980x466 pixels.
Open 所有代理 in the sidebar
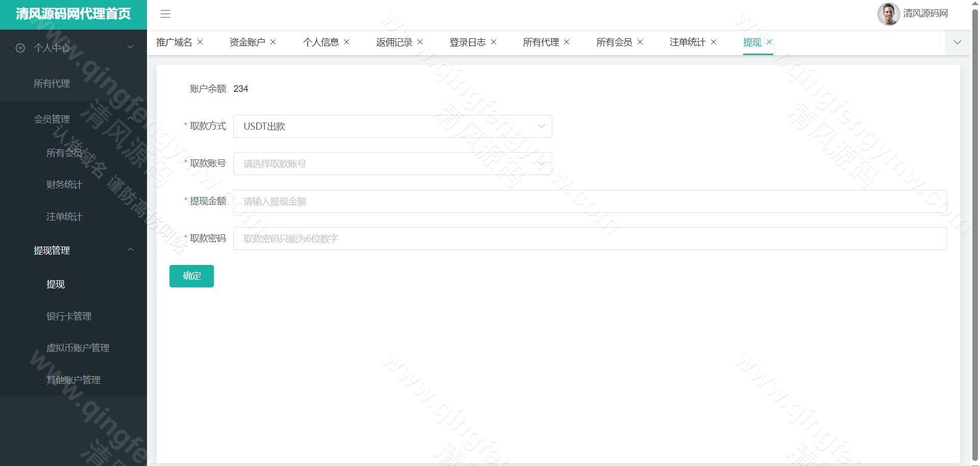pyautogui.click(x=73, y=83)
